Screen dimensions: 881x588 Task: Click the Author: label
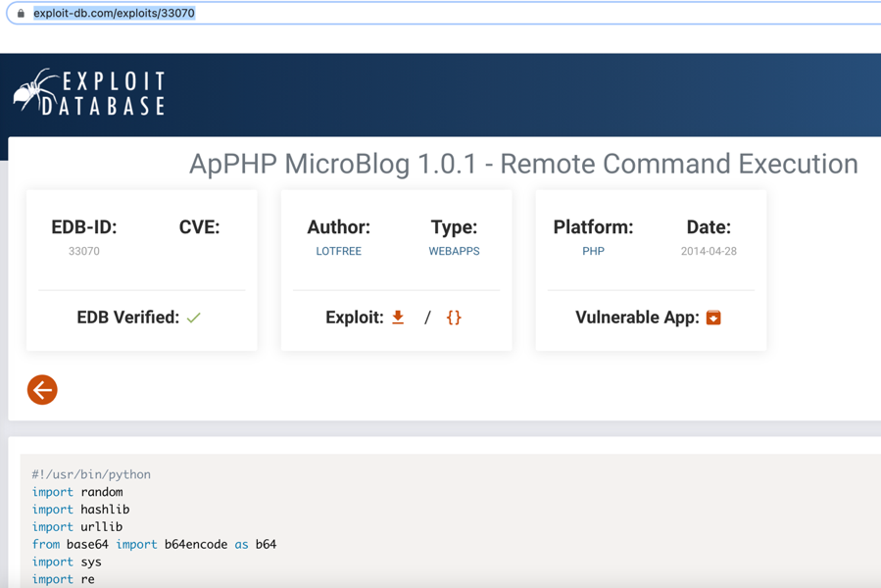(x=339, y=227)
